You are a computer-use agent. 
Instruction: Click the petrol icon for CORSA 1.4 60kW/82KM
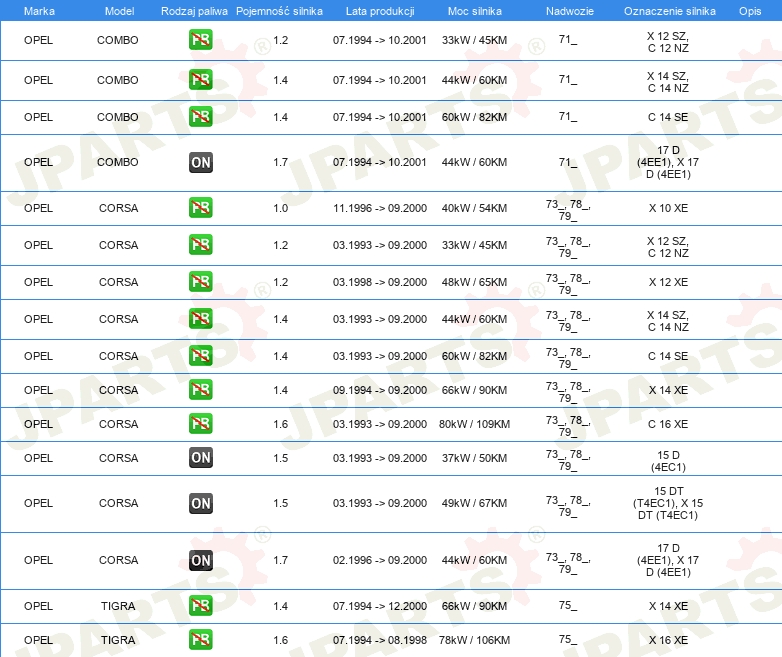[200, 356]
